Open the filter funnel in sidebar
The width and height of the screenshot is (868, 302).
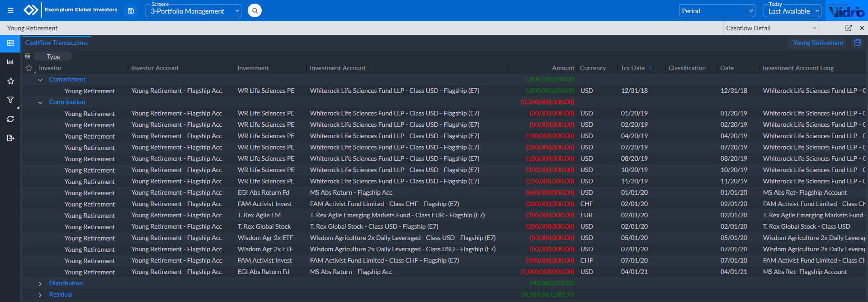coord(10,100)
